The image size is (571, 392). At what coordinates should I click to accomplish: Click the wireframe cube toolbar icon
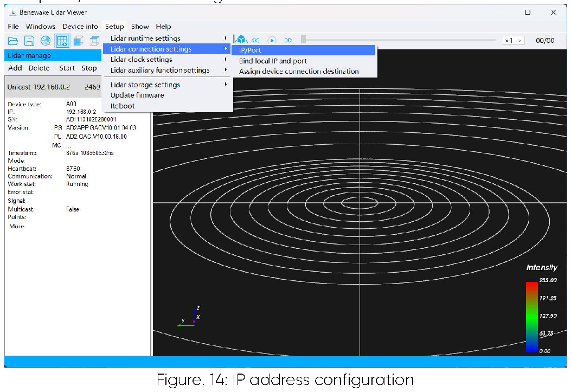(x=95, y=41)
